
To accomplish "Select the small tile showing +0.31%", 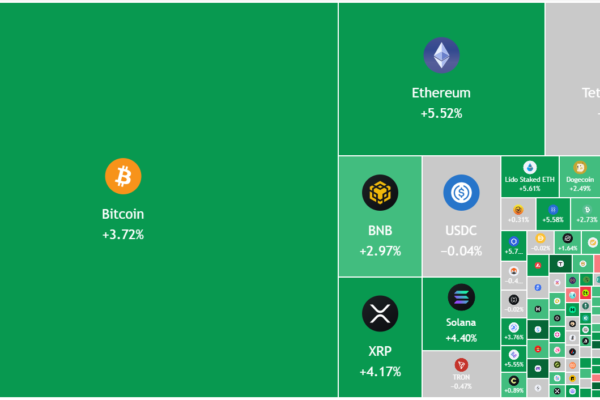I will [x=519, y=213].
